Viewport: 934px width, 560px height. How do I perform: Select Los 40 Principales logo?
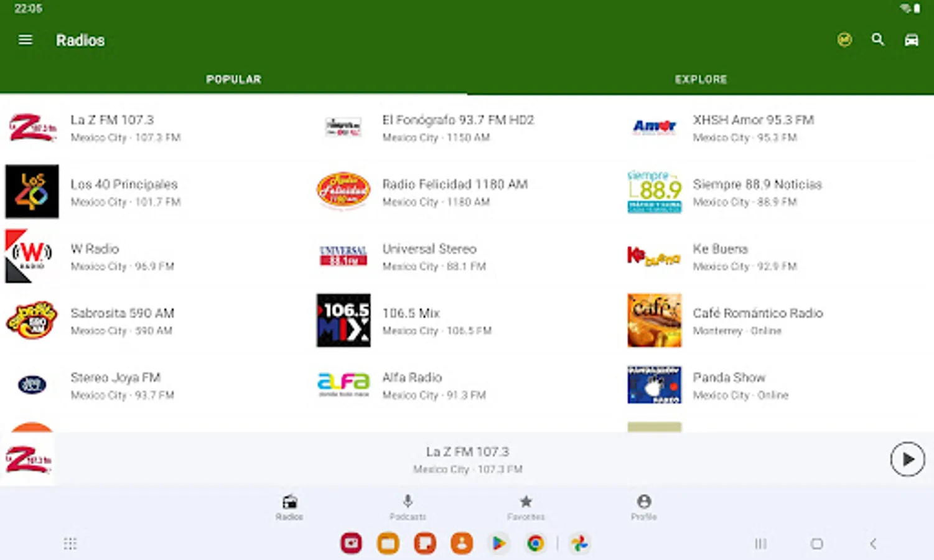tap(32, 192)
